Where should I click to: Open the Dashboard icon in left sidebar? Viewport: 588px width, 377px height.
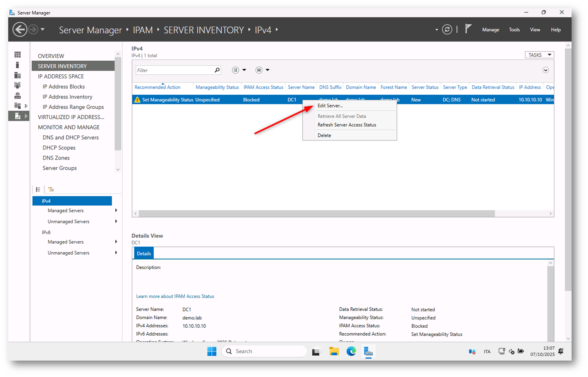[18, 55]
